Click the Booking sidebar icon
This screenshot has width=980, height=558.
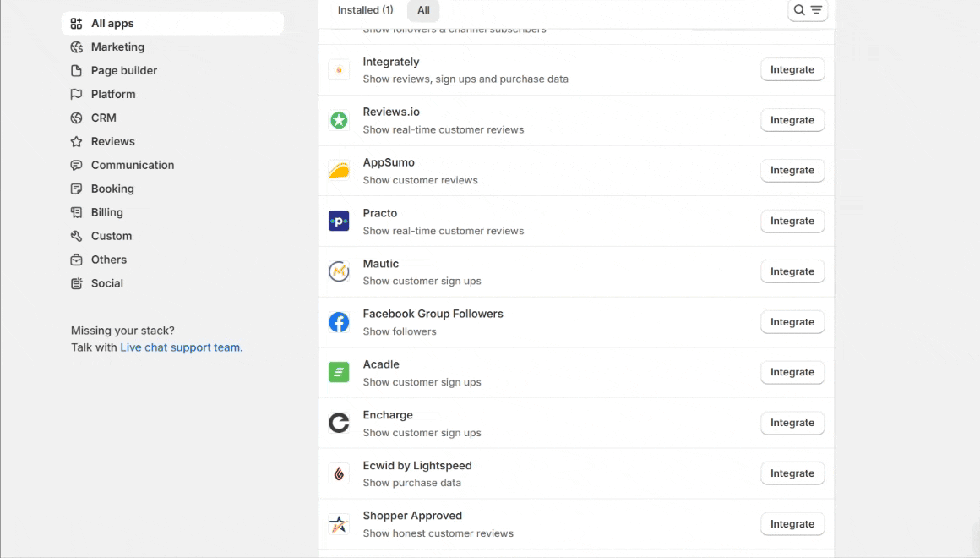76,189
